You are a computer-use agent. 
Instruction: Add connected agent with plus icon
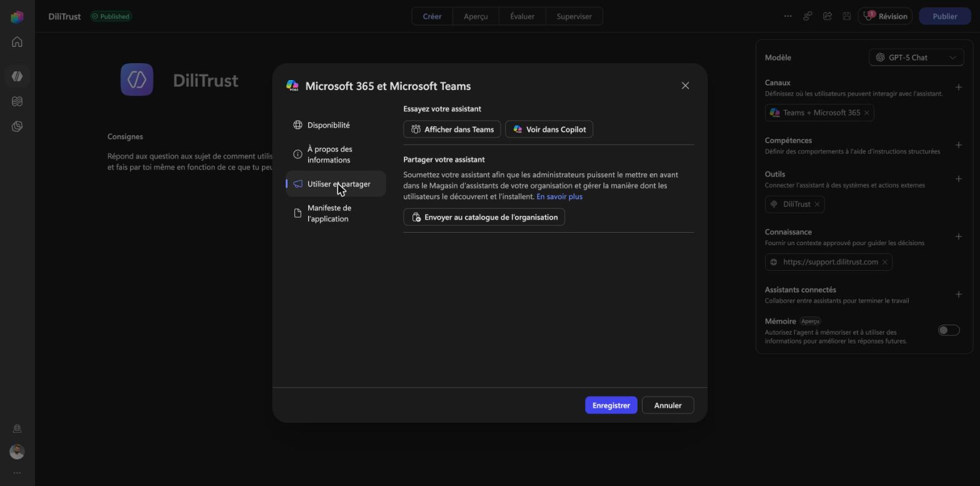[959, 295]
